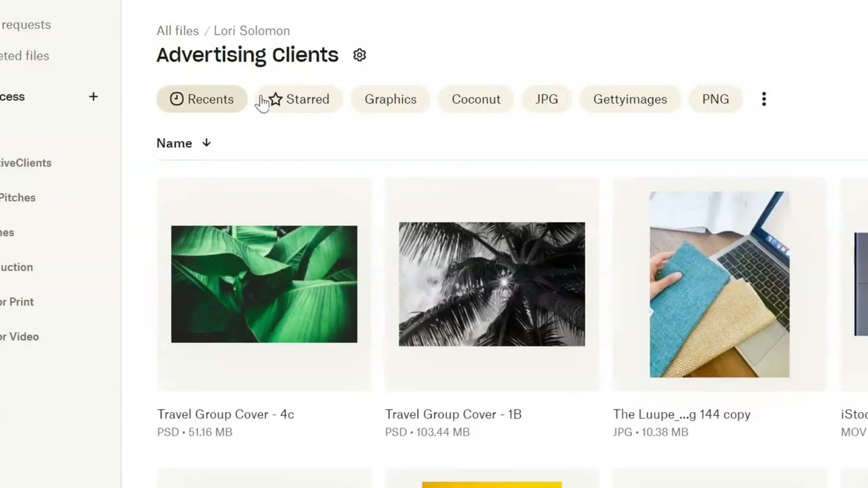The width and height of the screenshot is (868, 488).
Task: Toggle the Graphics filter chip
Action: (391, 99)
